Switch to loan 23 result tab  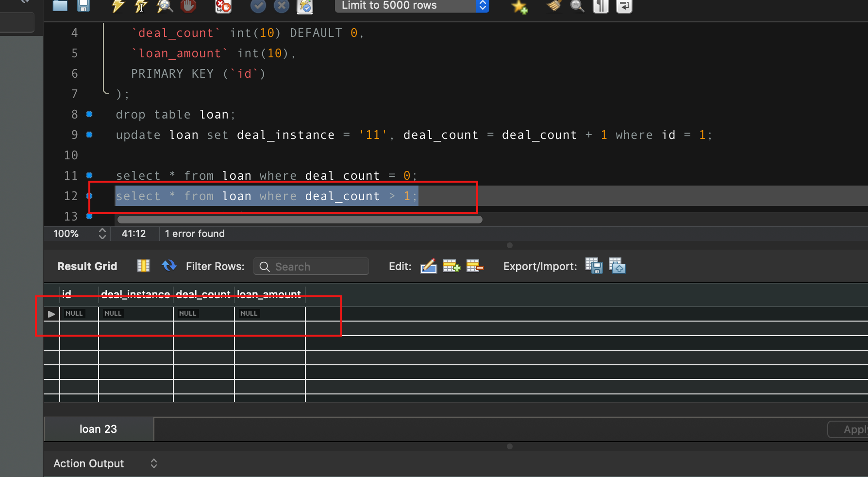(x=99, y=429)
